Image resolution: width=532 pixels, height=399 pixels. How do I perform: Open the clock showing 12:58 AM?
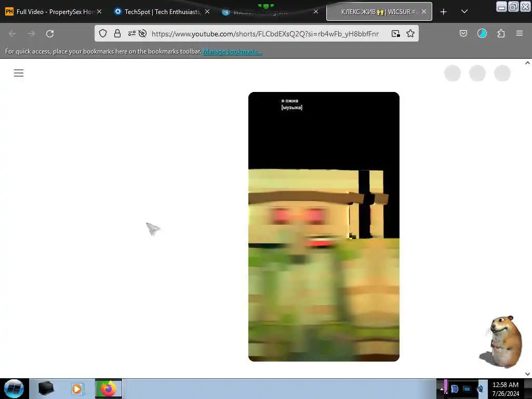click(x=506, y=389)
